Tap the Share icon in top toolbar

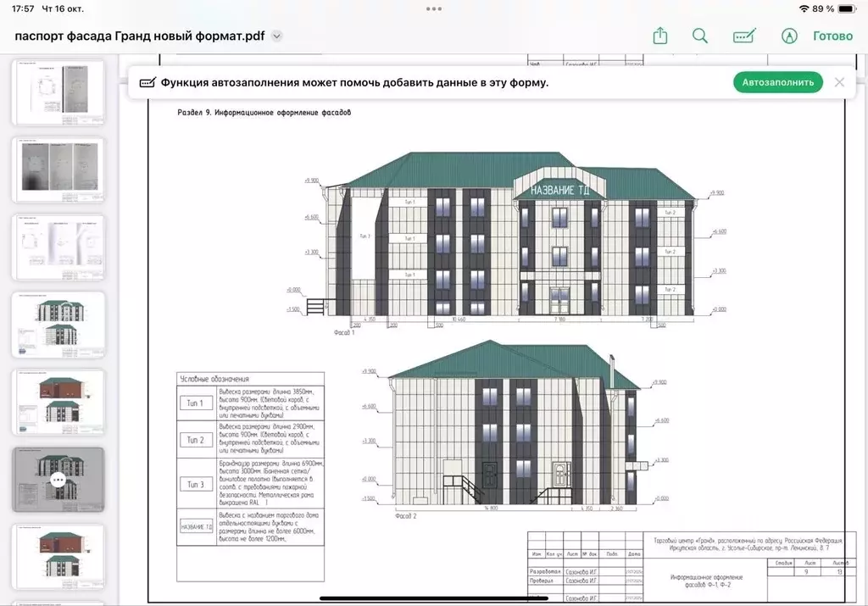coord(660,36)
